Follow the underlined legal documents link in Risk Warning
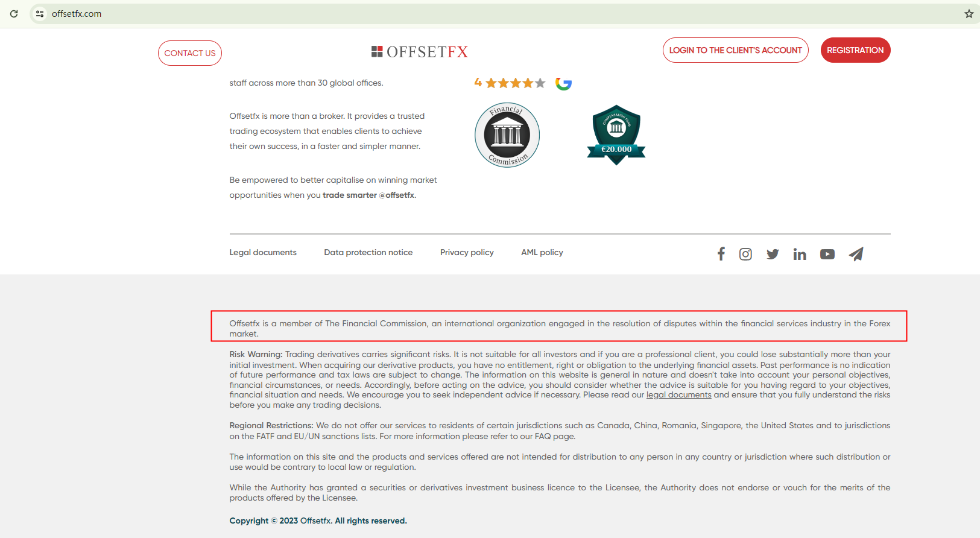 [679, 395]
